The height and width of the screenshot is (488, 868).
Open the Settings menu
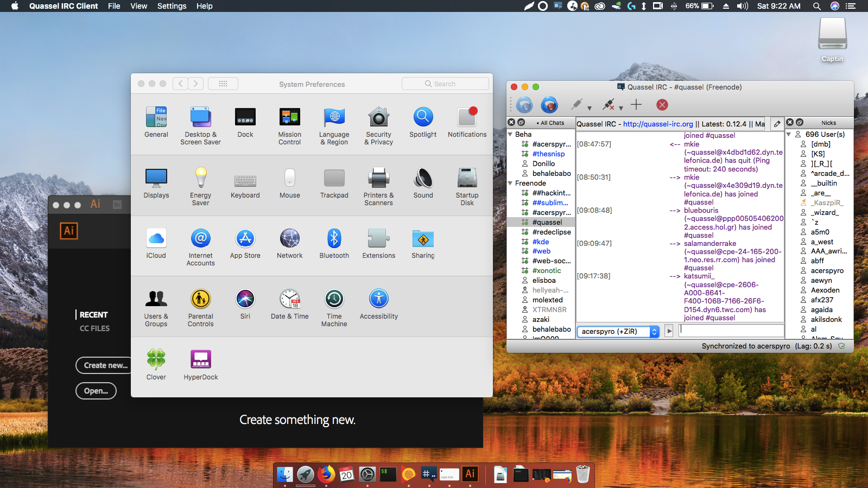point(172,6)
